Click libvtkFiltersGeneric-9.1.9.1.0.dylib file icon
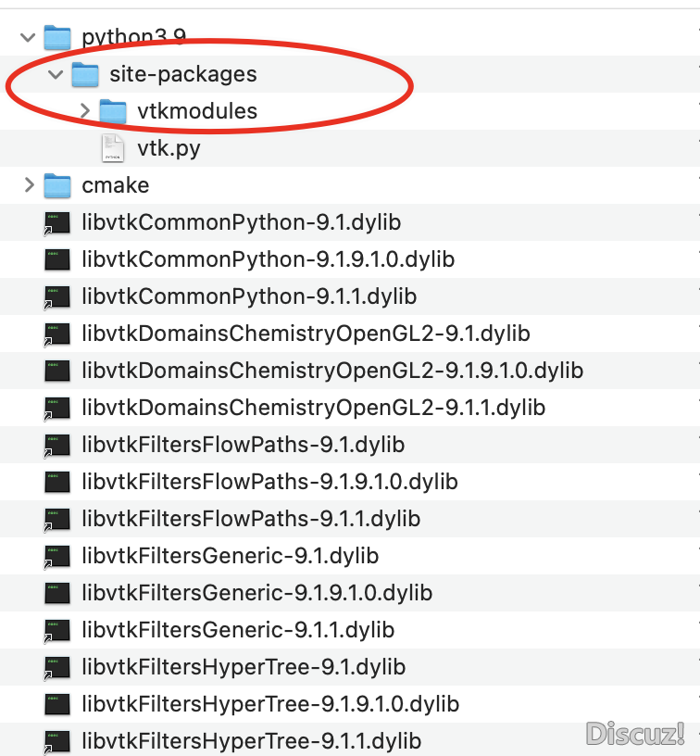 click(x=57, y=593)
